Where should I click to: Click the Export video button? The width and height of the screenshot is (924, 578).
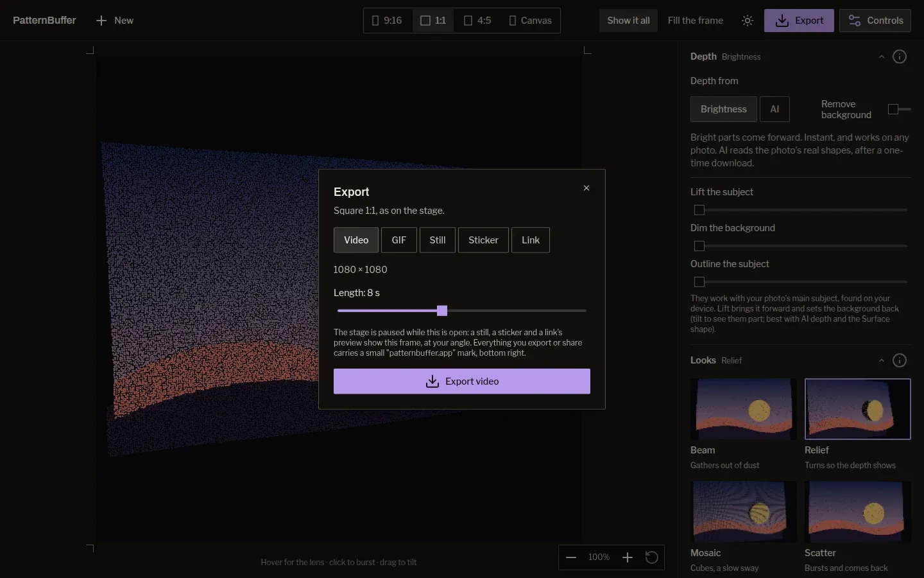tap(462, 381)
